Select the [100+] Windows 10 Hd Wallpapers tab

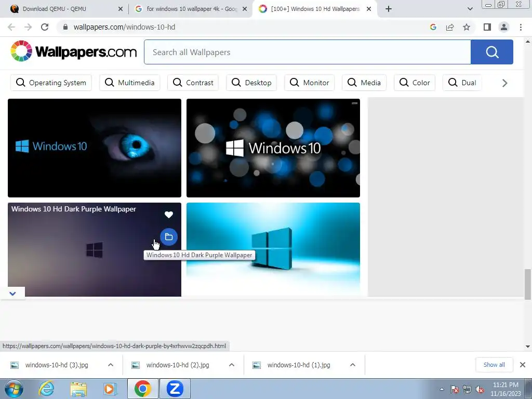point(314,9)
